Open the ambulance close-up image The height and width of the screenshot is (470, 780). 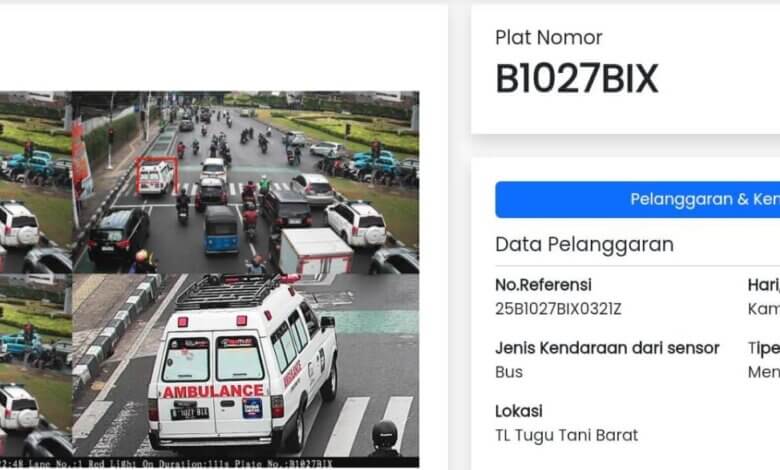click(x=245, y=365)
